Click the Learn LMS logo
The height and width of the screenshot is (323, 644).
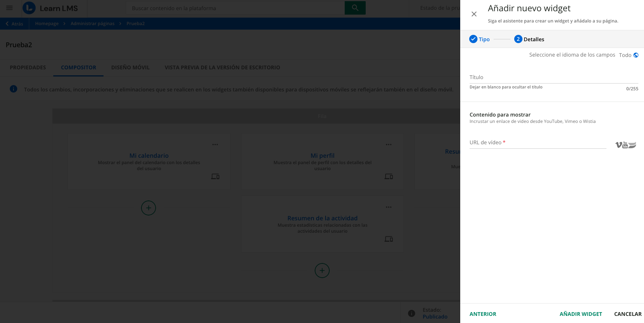[50, 8]
